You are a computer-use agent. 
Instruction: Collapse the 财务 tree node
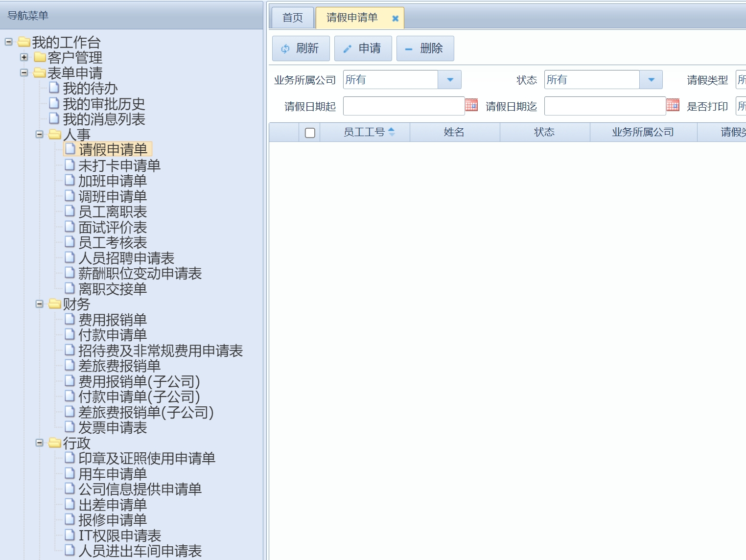coord(40,304)
